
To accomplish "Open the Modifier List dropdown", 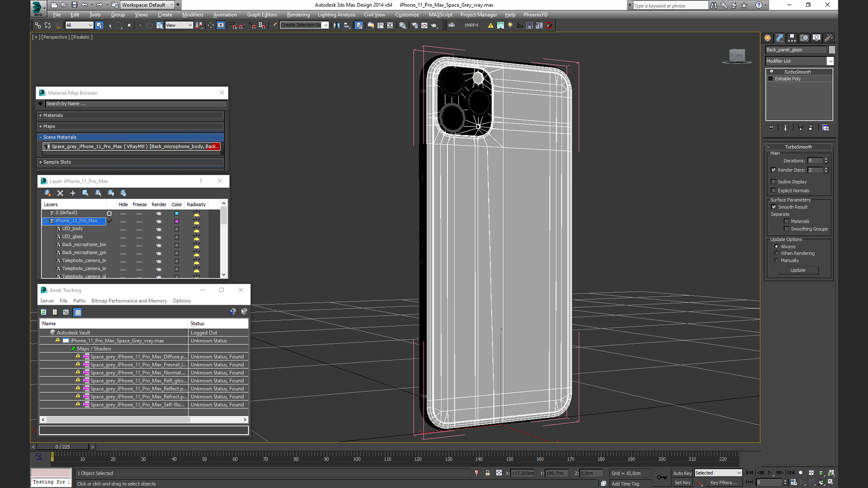I will tap(830, 61).
